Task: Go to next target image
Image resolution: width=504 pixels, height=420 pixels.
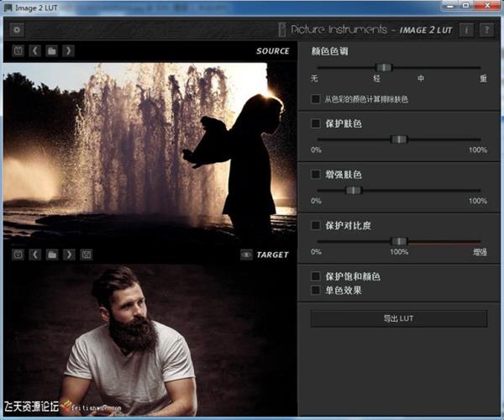Action: point(68,255)
